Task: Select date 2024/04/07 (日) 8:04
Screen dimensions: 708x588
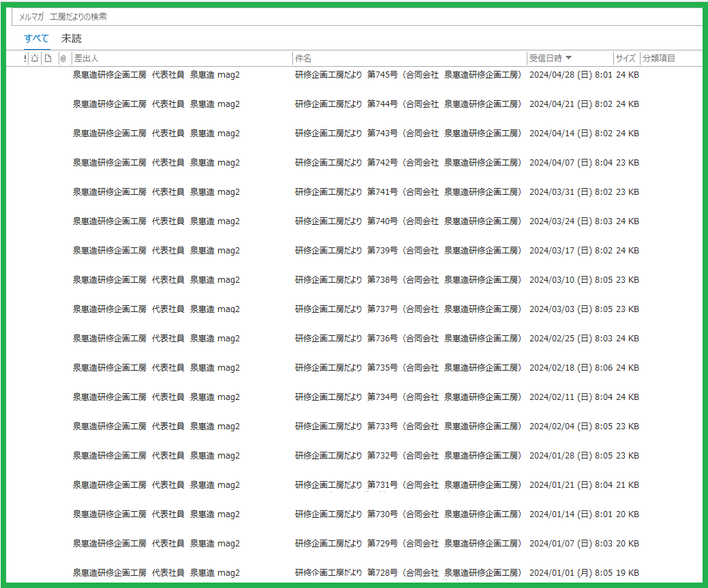Action: 571,163
